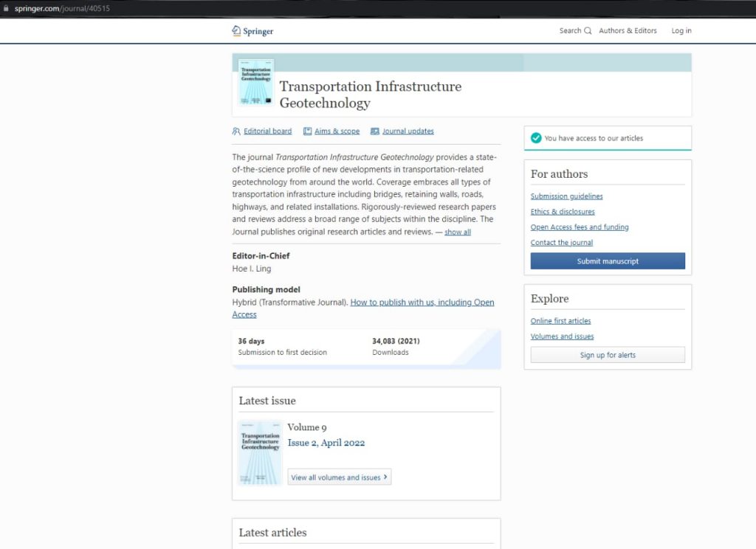
Task: Click the Springer logo
Action: tap(252, 31)
